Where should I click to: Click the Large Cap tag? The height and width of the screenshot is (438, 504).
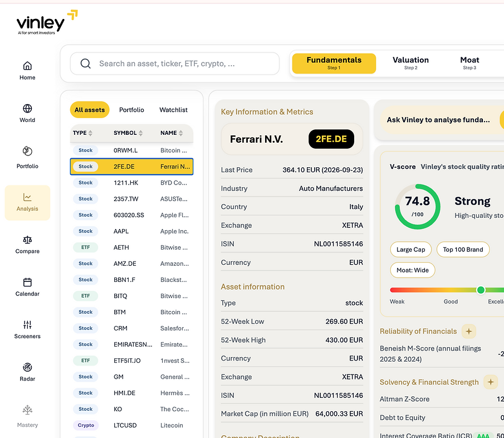click(x=410, y=250)
